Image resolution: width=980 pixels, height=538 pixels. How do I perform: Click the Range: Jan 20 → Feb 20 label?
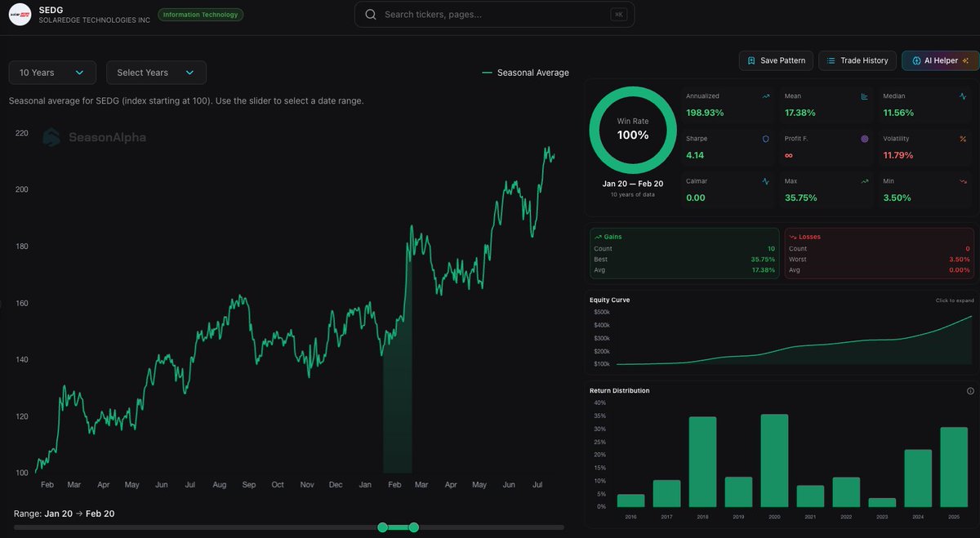click(x=65, y=514)
